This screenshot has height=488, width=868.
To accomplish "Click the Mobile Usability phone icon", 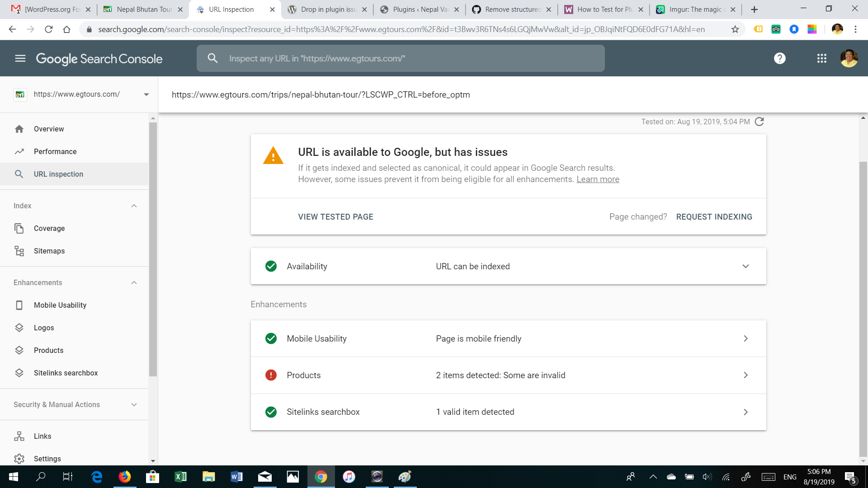I will [19, 305].
